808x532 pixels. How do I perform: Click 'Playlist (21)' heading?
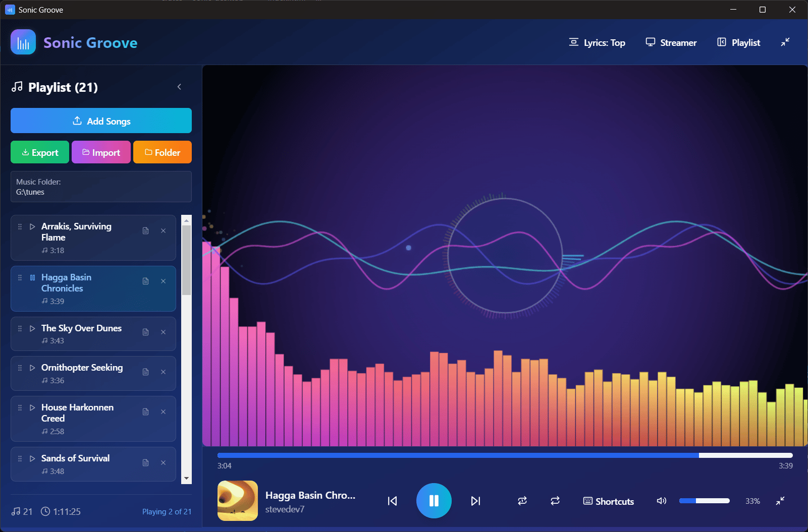[63, 87]
